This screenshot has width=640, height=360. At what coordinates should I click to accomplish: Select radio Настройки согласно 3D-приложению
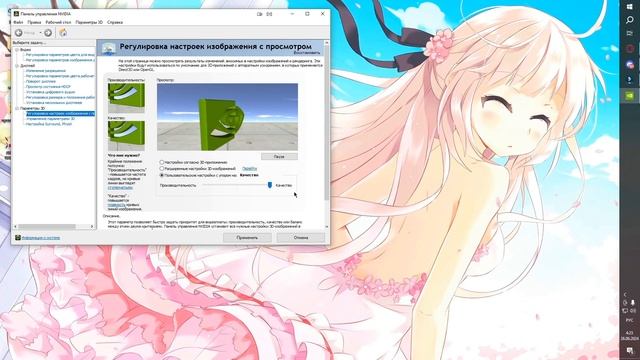(162, 162)
